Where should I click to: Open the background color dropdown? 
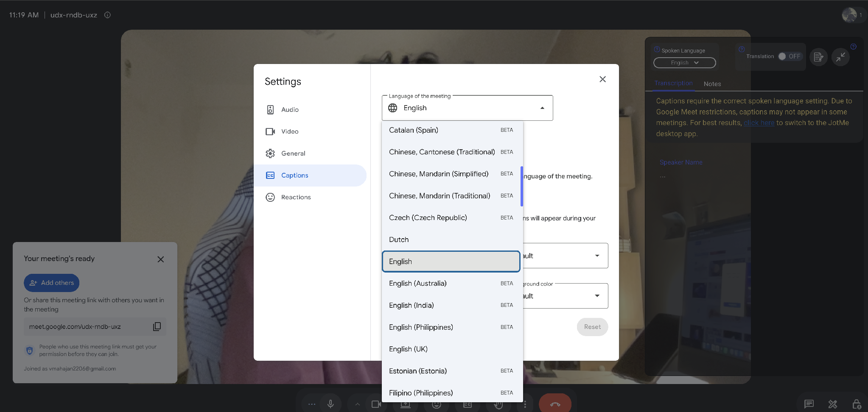(x=565, y=296)
